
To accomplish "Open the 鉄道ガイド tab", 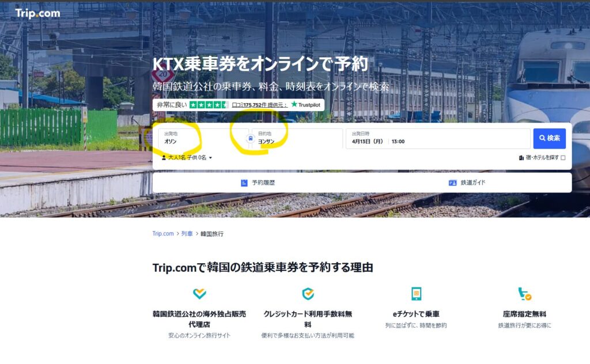I will pos(467,183).
